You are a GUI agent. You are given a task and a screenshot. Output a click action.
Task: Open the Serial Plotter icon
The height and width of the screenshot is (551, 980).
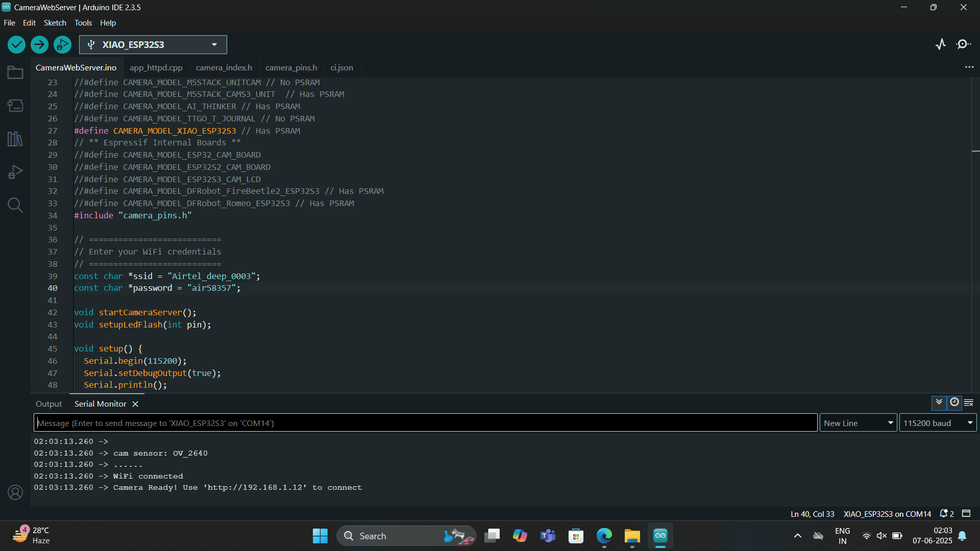941,44
